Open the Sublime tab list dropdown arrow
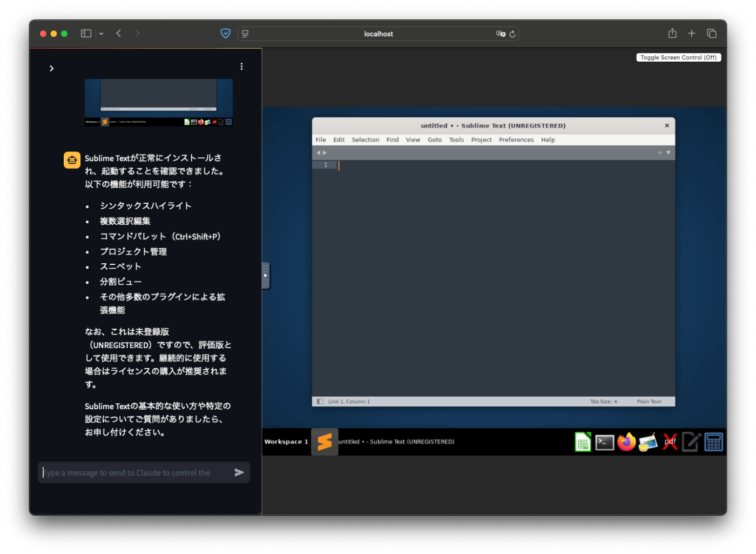This screenshot has width=756, height=554. pyautogui.click(x=669, y=153)
